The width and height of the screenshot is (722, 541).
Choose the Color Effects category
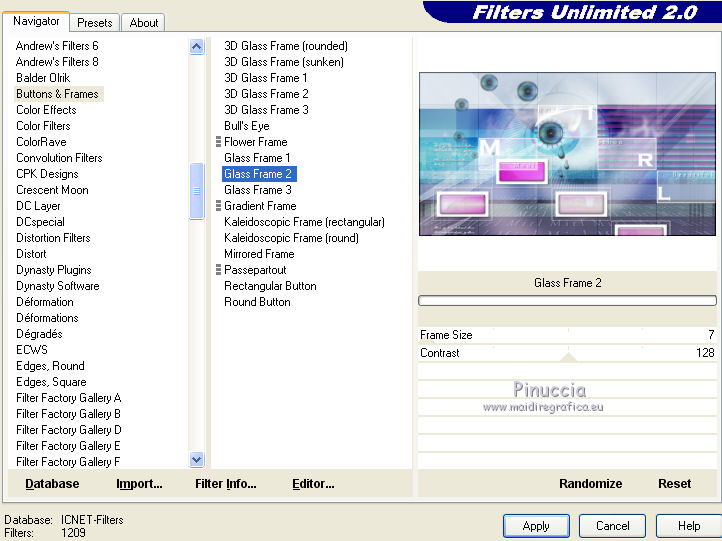(x=46, y=110)
